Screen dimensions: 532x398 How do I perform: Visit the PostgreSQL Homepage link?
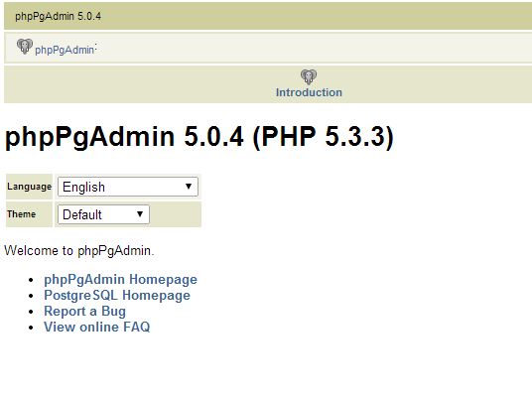point(117,295)
